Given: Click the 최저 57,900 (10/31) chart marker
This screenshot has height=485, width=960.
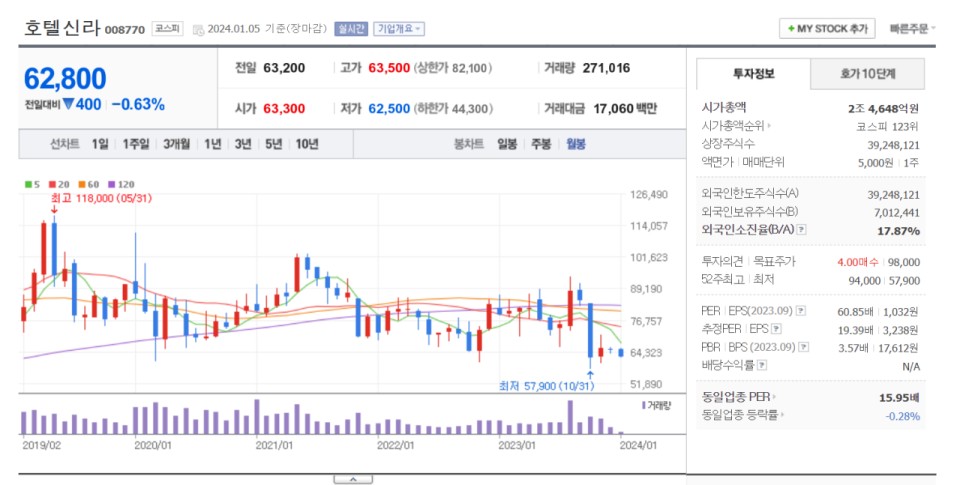Looking at the screenshot, I should [546, 386].
